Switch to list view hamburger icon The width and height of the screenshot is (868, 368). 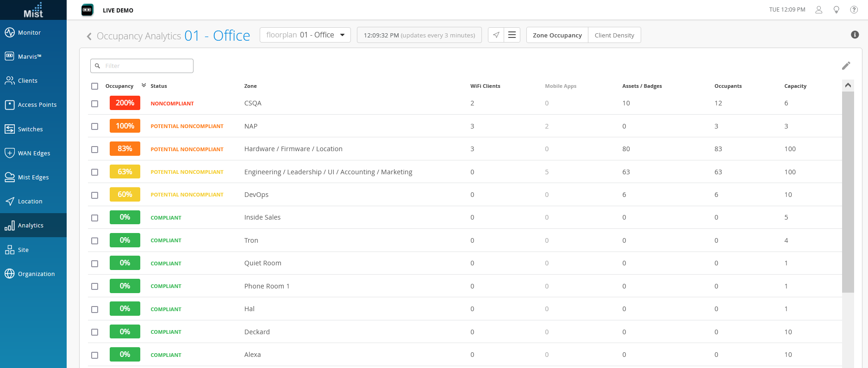[x=512, y=35]
